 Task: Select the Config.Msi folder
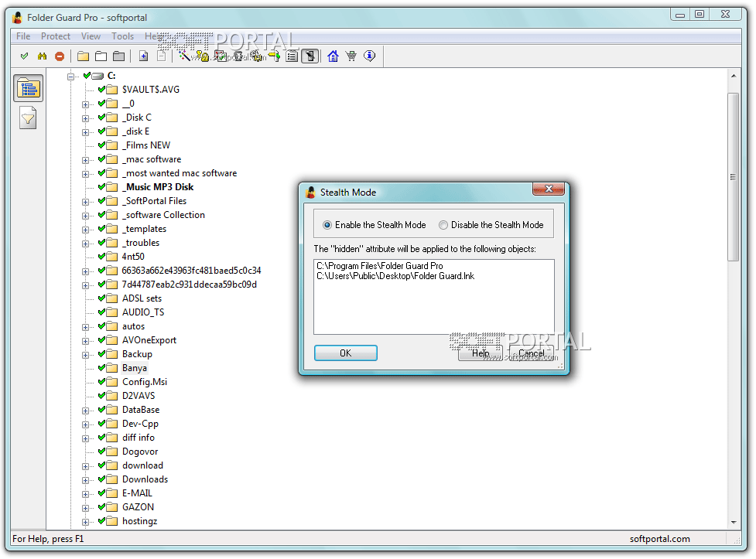[145, 382]
